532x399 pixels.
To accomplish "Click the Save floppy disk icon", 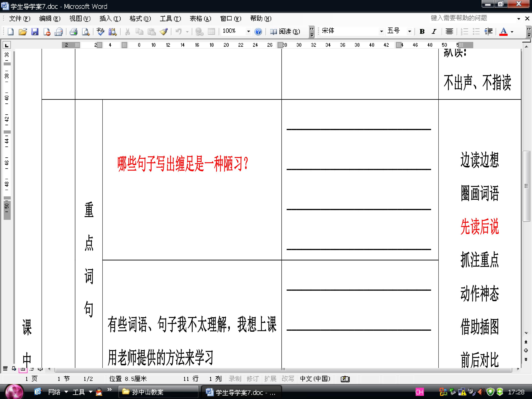I will coord(35,32).
